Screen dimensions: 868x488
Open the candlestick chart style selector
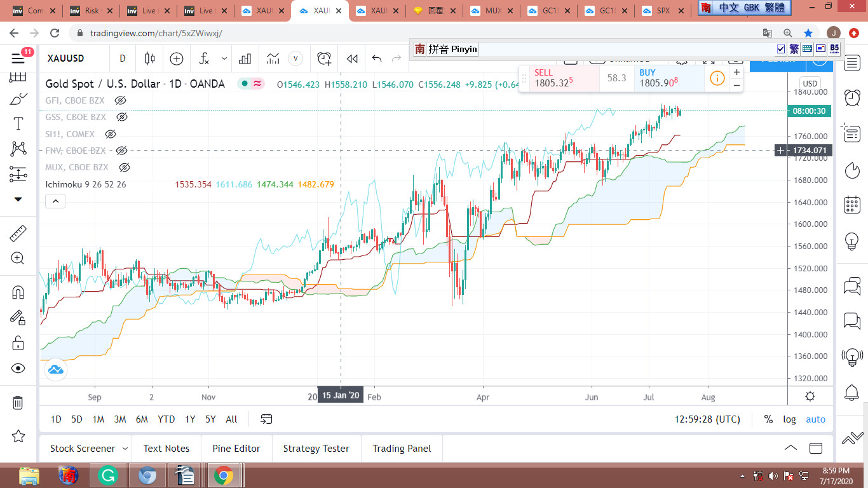150,58
